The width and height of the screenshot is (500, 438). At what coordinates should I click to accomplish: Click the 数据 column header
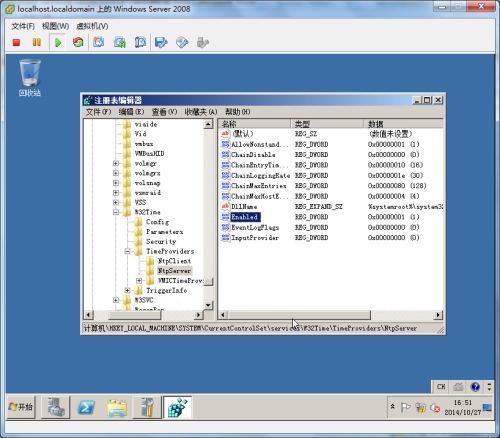pyautogui.click(x=403, y=124)
